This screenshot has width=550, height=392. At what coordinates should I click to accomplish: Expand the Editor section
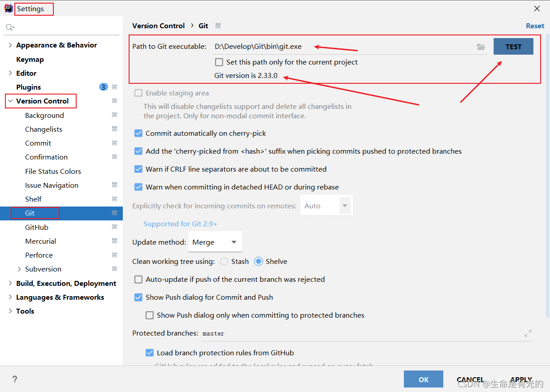pyautogui.click(x=10, y=73)
